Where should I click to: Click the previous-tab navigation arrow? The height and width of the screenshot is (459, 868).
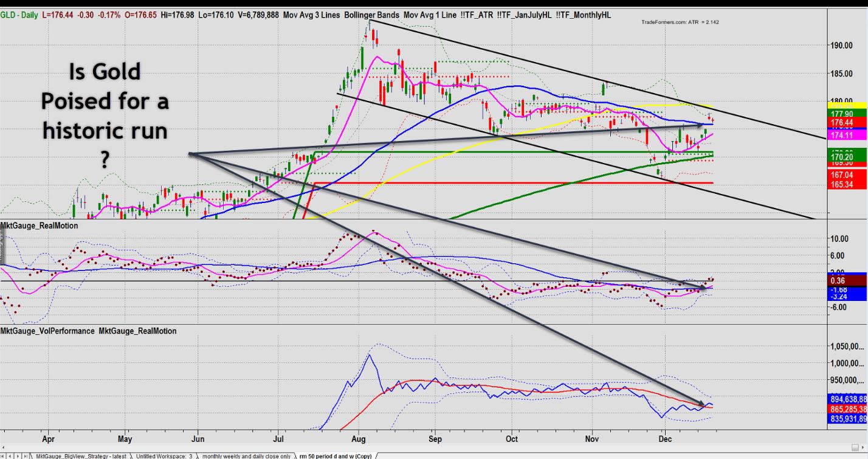pyautogui.click(x=10, y=455)
